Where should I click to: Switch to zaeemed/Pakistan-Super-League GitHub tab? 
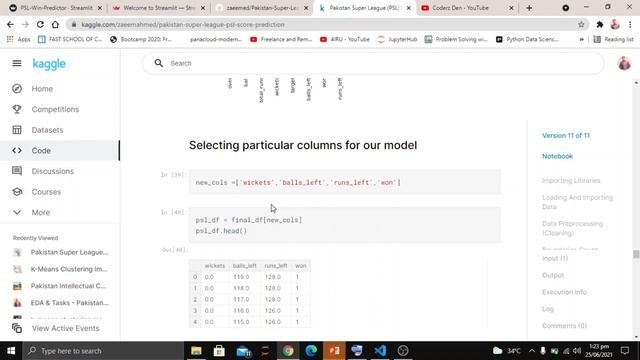pos(262,8)
